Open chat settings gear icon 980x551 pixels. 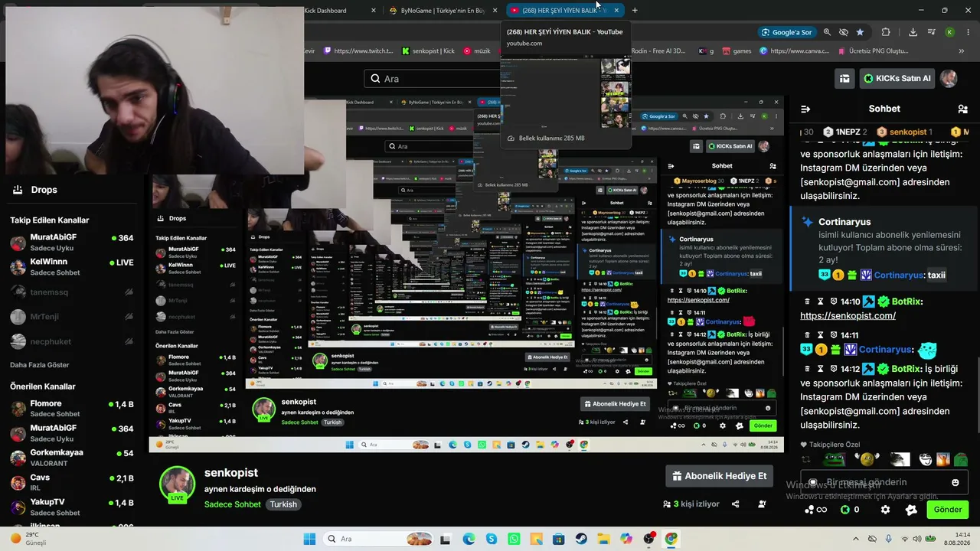[x=885, y=510]
